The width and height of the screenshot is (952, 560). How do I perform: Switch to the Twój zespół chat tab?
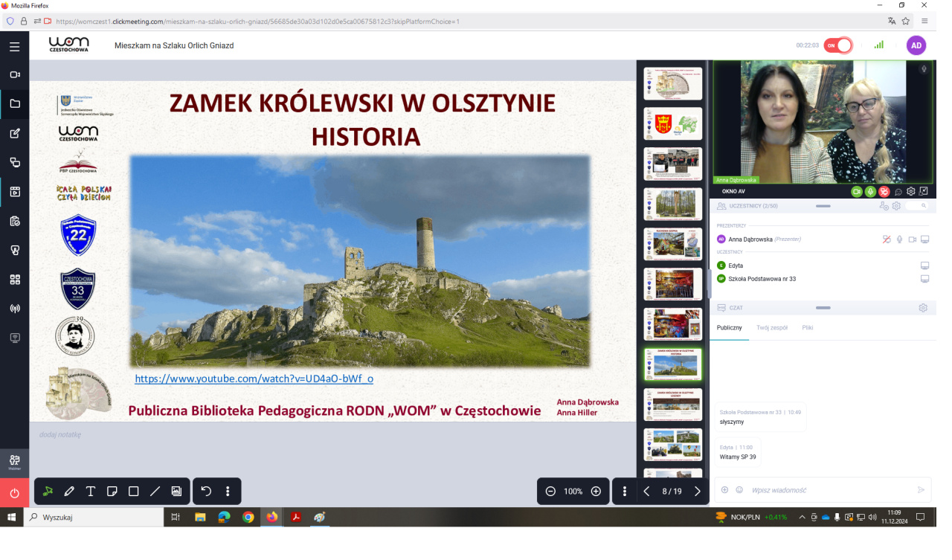point(771,328)
